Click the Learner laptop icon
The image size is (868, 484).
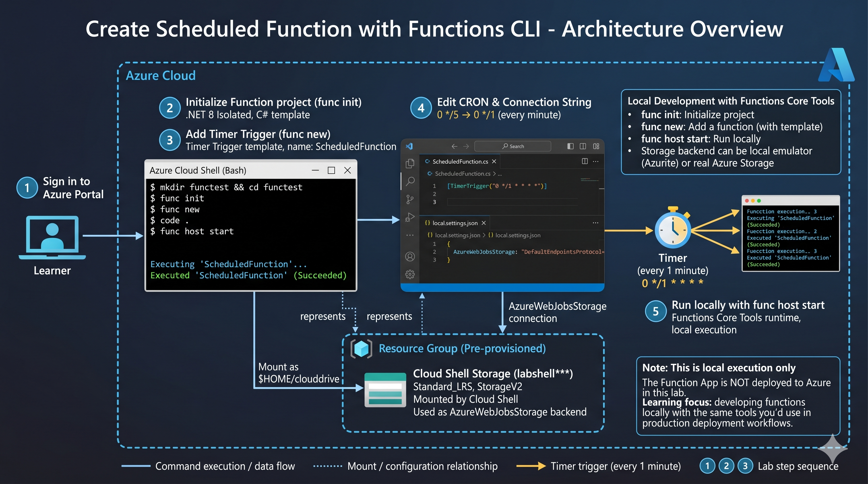(52, 238)
